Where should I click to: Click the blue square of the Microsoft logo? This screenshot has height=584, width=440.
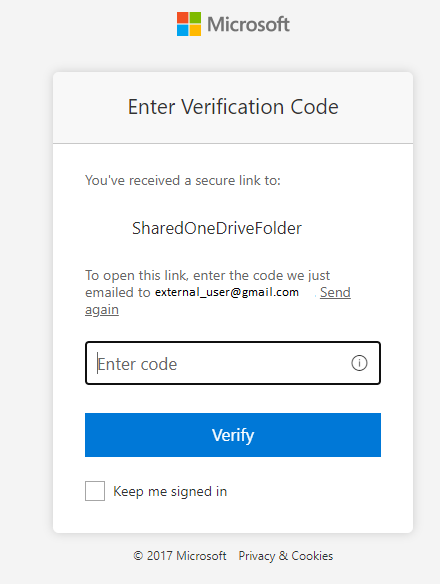183,30
